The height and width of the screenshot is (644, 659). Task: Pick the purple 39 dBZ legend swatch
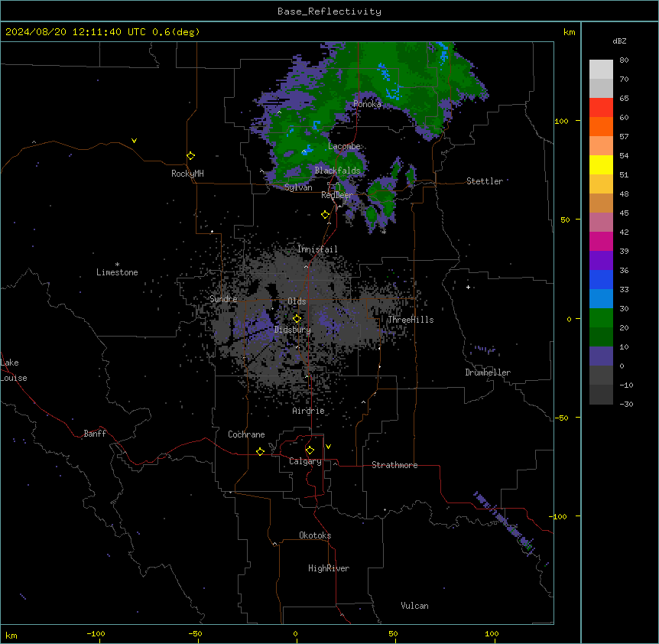pyautogui.click(x=601, y=260)
